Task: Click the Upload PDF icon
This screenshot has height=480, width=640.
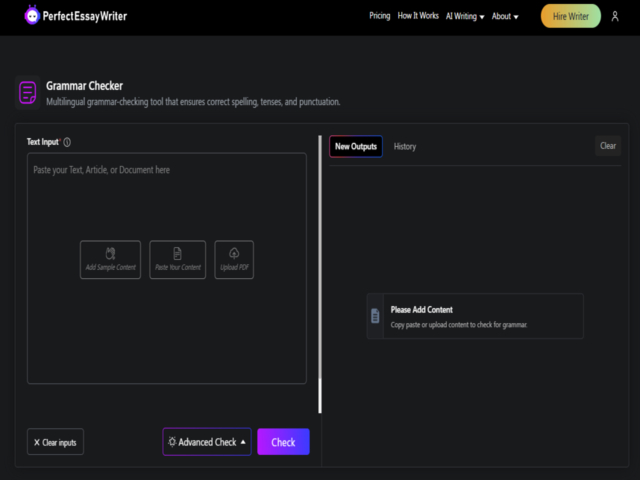Action: pos(234,254)
